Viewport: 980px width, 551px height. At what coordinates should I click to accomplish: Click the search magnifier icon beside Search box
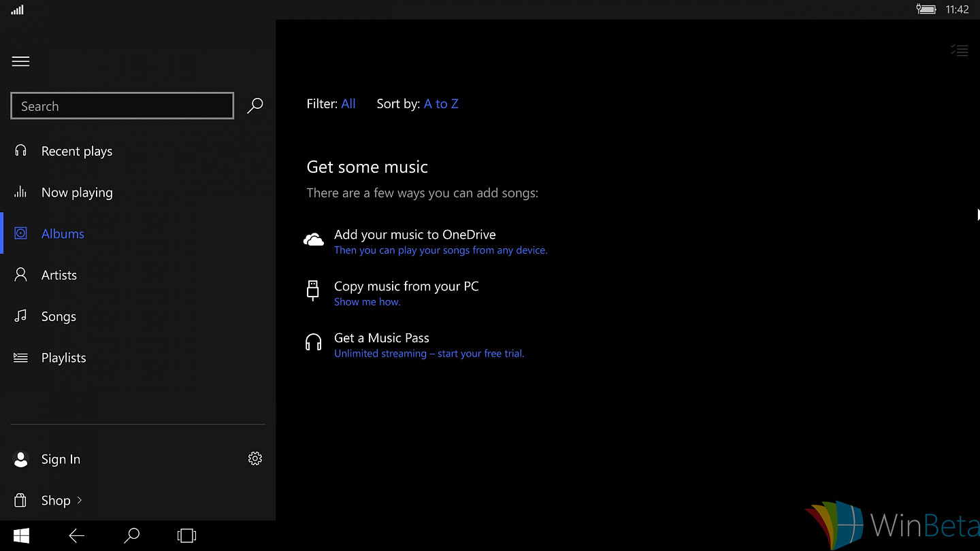tap(255, 105)
